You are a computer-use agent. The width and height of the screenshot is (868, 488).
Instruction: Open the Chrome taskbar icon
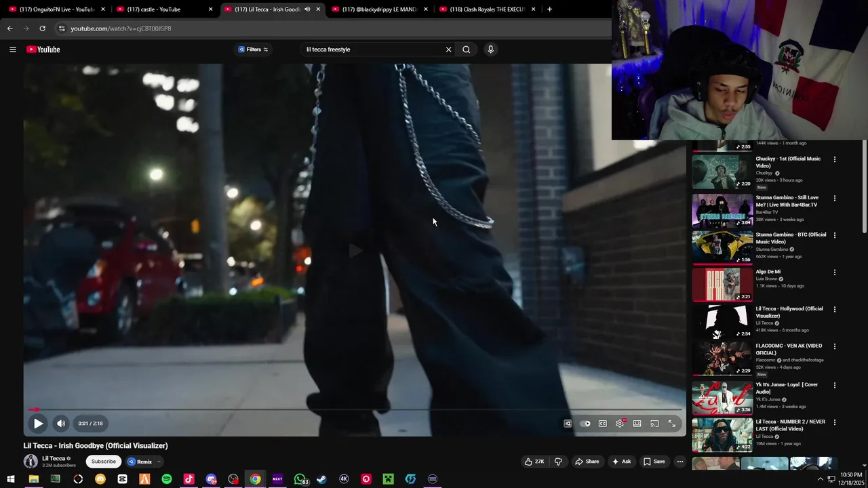[255, 479]
